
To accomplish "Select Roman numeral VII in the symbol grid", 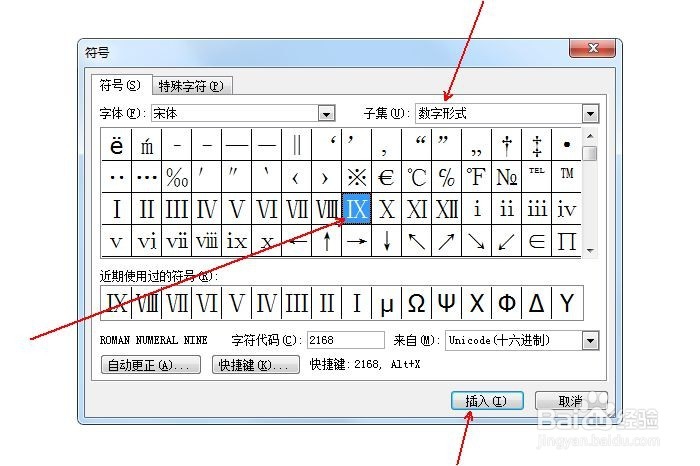I will click(x=297, y=209).
